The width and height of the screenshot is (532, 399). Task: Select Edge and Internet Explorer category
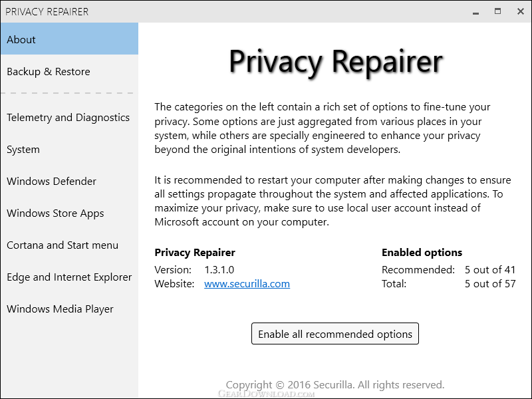tap(69, 277)
